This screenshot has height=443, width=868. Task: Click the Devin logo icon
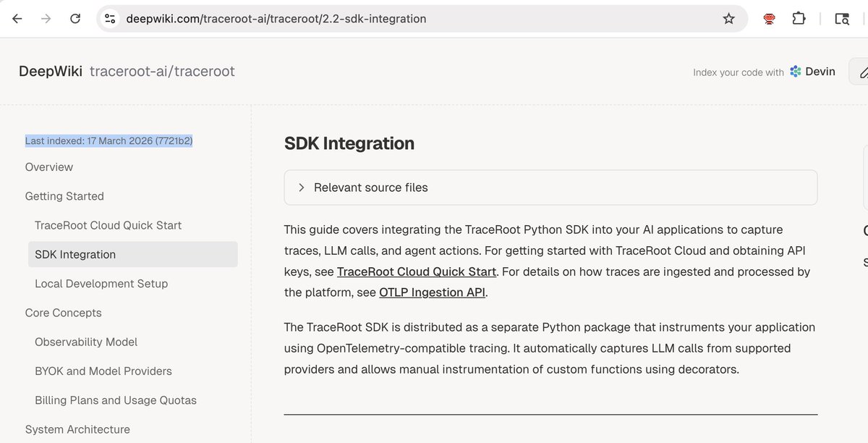pos(796,71)
